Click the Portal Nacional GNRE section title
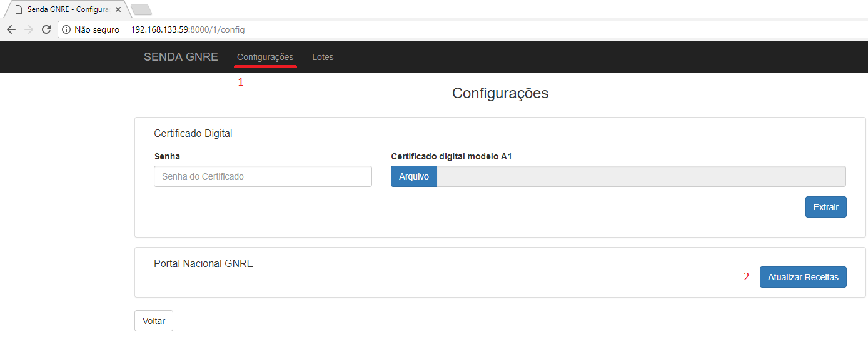This screenshot has width=868, height=354. (x=203, y=263)
